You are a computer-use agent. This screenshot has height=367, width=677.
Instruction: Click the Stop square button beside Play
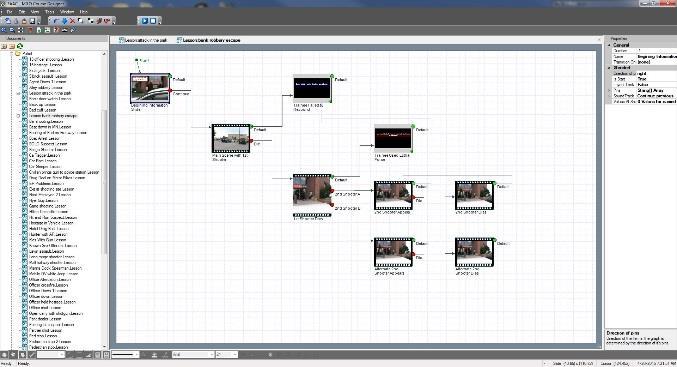(153, 20)
